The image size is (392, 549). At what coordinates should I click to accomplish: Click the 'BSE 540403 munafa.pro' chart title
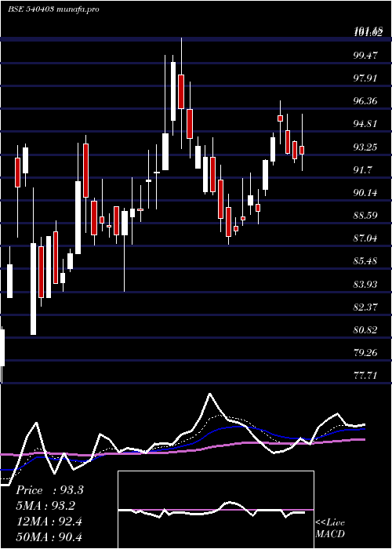pyautogui.click(x=53, y=9)
